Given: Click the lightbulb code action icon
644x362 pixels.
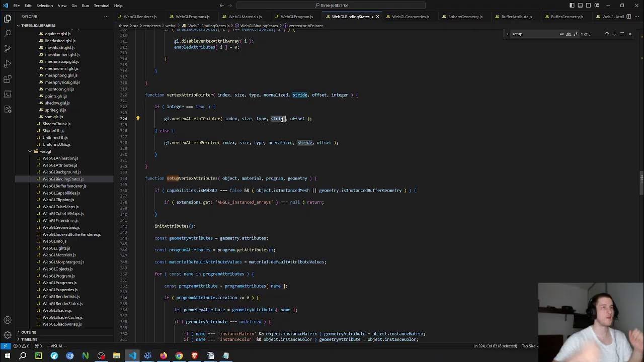Looking at the screenshot, I should tap(138, 119).
